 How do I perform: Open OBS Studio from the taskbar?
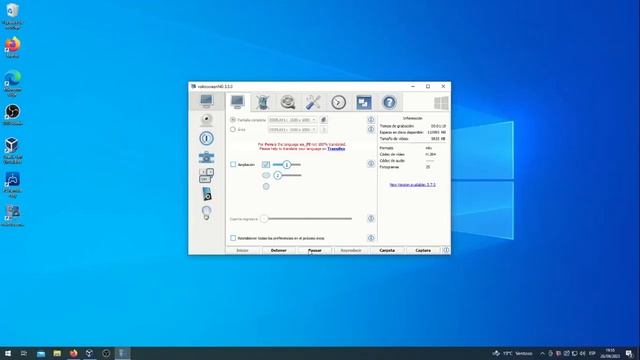tap(106, 353)
